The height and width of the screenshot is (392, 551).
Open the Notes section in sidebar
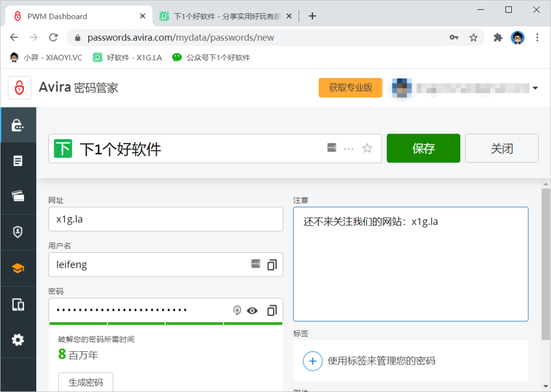pos(17,161)
